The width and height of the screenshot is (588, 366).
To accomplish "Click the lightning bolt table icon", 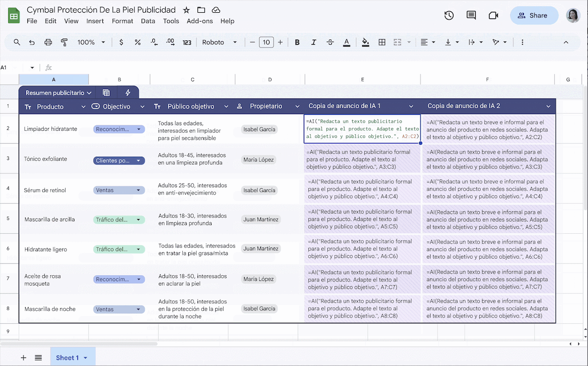I will pos(128,93).
